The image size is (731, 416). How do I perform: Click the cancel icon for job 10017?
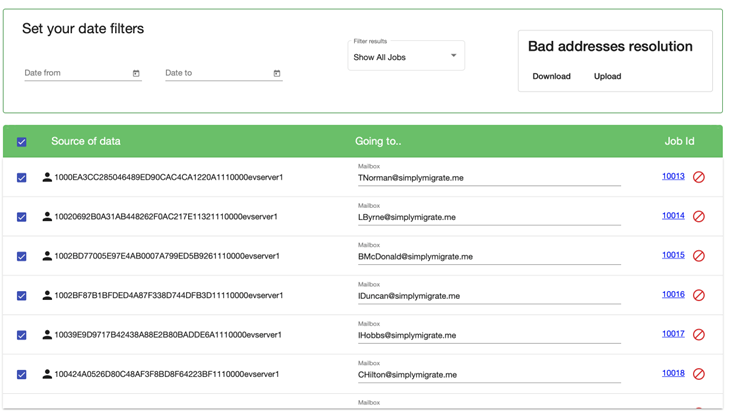[699, 335]
